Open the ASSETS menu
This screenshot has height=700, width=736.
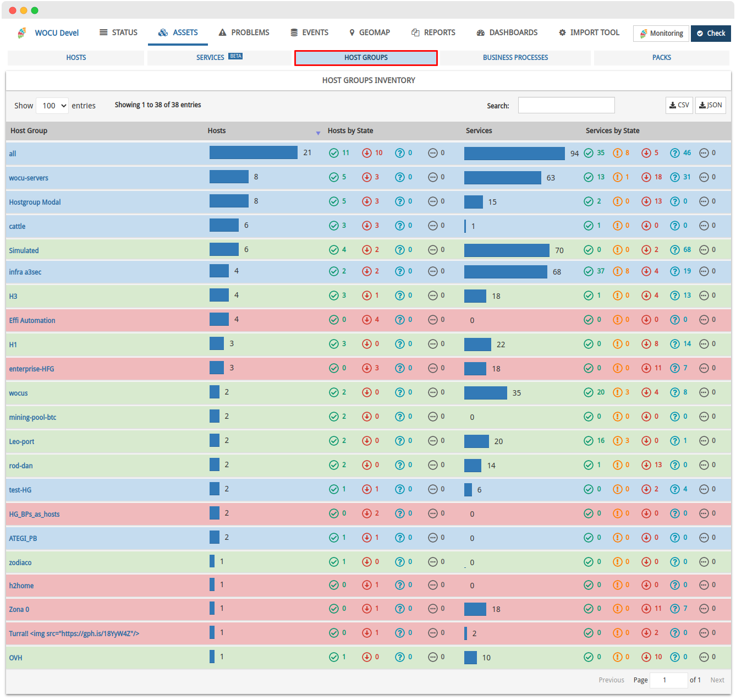pyautogui.click(x=178, y=32)
